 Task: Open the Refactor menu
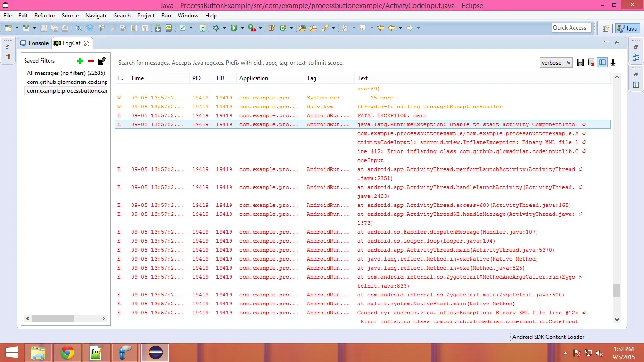click(x=45, y=16)
